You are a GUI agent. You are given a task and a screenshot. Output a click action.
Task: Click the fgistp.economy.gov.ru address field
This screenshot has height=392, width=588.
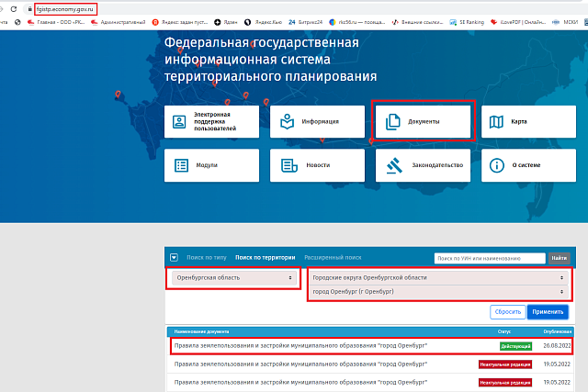65,9
